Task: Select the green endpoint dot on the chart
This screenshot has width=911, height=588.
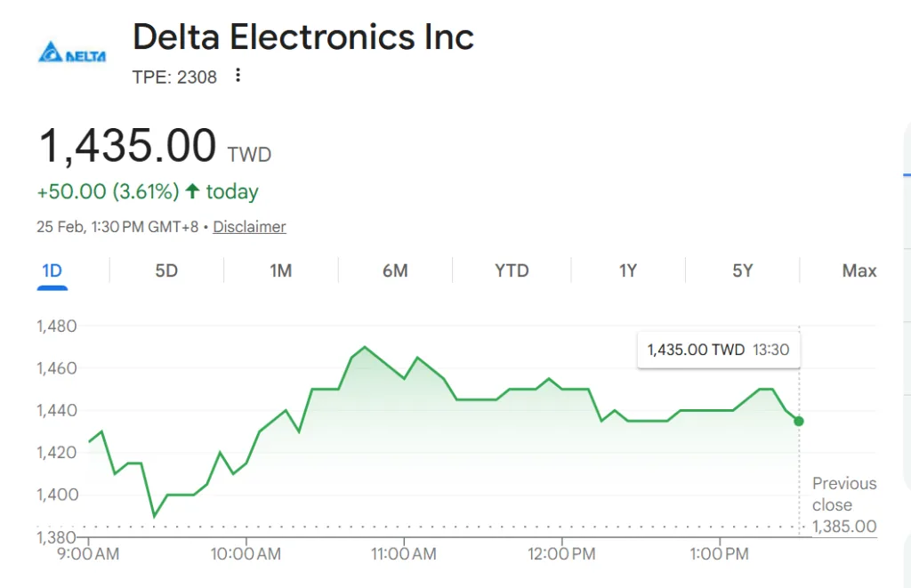Action: point(799,422)
